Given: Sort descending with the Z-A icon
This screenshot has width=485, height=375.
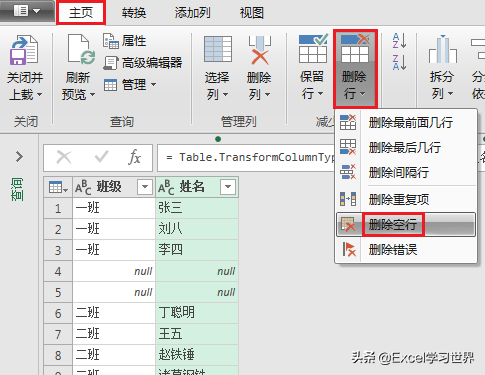Looking at the screenshot, I should coord(399,62).
